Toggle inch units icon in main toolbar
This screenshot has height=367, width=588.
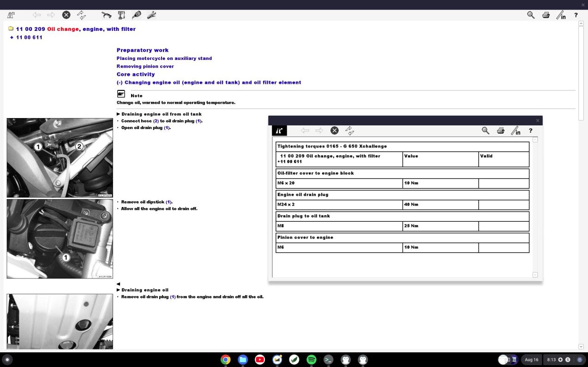pos(561,15)
